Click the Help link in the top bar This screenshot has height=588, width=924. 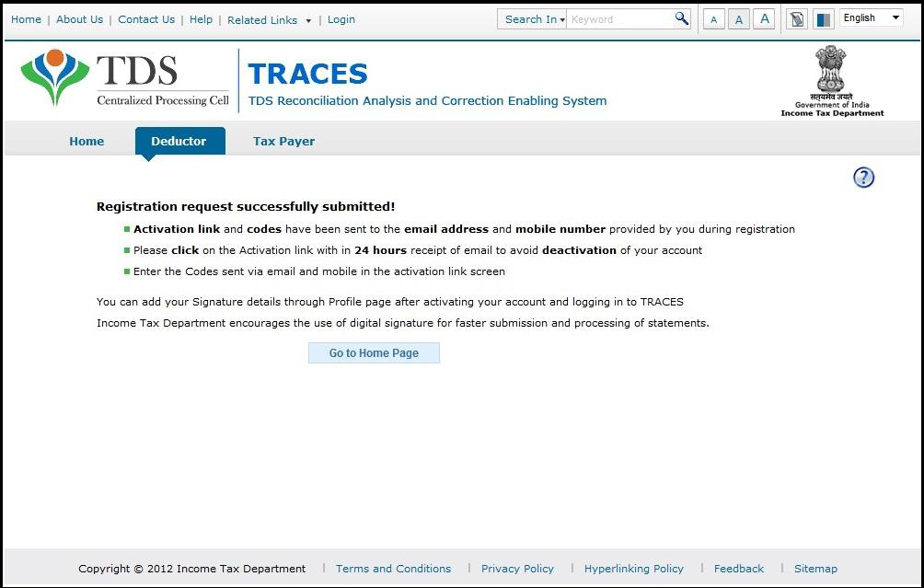click(x=201, y=19)
